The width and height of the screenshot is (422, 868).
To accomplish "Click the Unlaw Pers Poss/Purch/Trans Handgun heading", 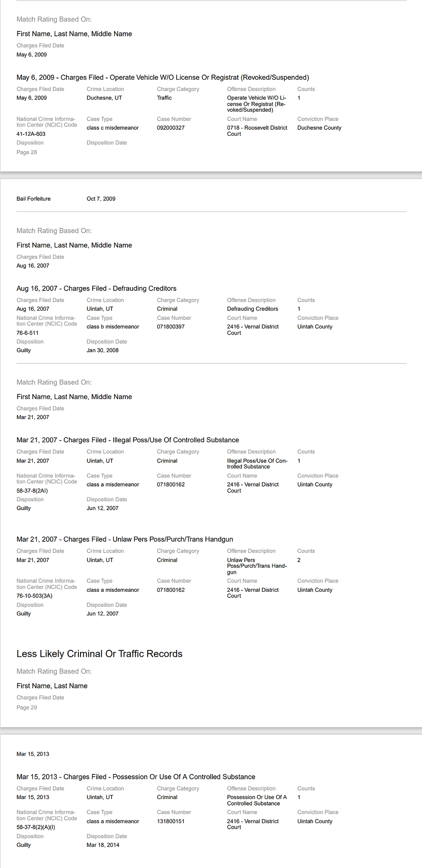I will (x=125, y=539).
